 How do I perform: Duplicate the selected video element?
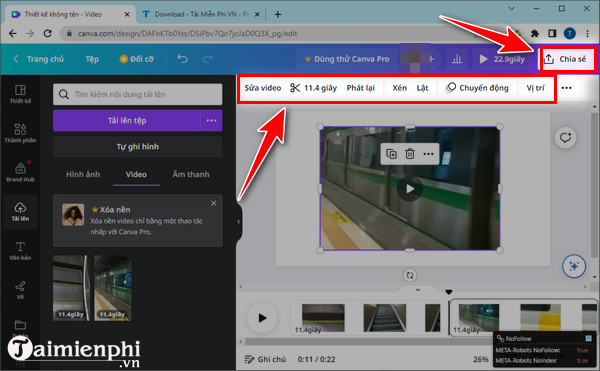coord(391,154)
